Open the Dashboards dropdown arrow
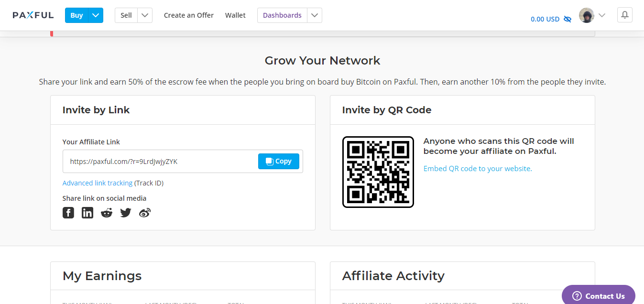Screen dimensions: 644x304 click(x=314, y=15)
